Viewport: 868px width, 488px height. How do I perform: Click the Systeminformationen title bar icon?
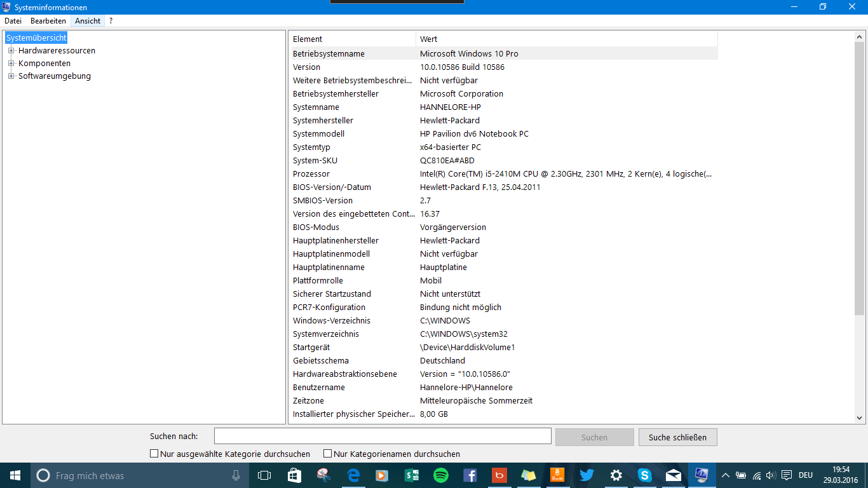click(x=6, y=6)
